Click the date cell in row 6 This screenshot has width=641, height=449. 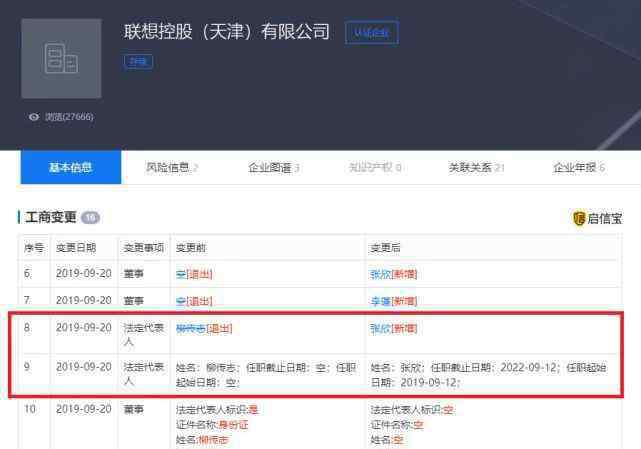point(84,274)
